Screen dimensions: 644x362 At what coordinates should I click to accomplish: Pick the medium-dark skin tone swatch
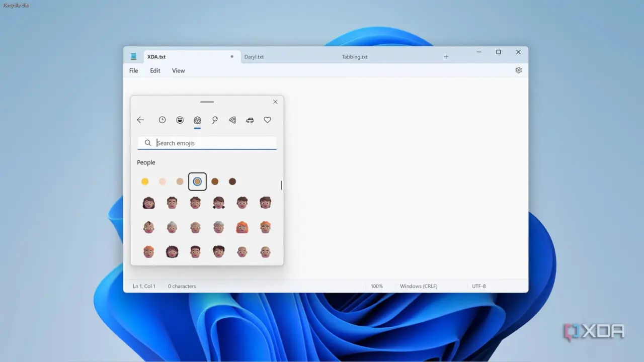coord(215,182)
